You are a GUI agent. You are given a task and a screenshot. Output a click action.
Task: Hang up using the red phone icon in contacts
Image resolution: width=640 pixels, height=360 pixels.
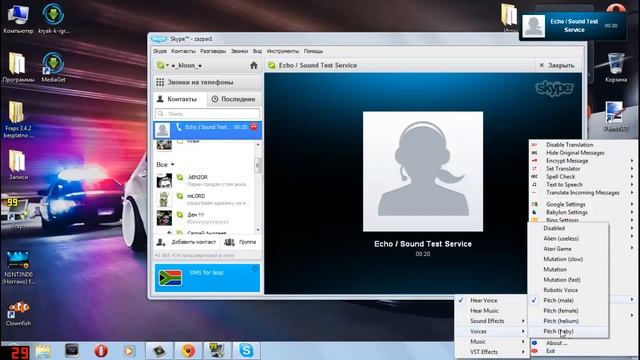point(254,127)
